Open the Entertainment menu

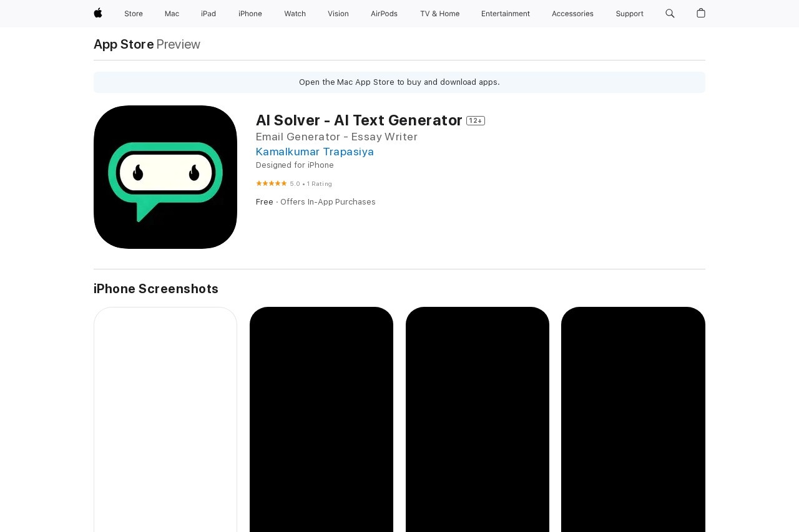(506, 14)
